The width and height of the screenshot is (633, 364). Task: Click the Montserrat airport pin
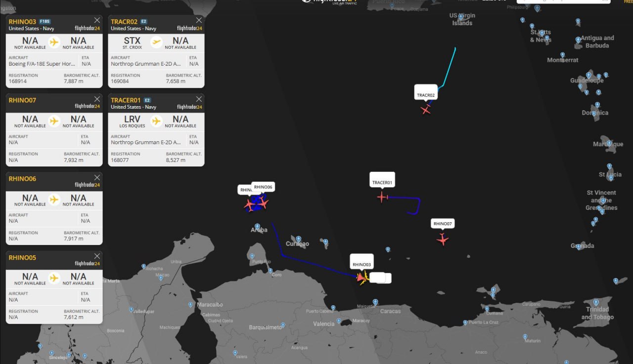click(562, 55)
